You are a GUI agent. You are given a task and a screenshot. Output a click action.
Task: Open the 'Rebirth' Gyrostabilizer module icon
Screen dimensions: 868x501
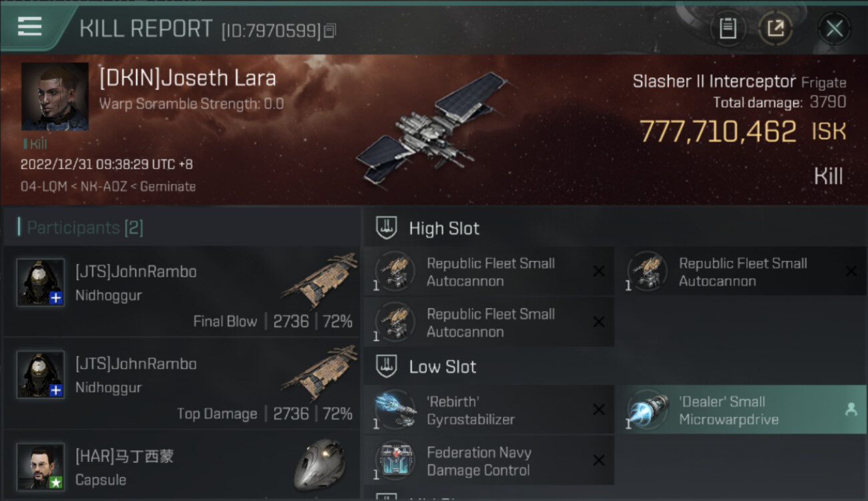point(395,409)
